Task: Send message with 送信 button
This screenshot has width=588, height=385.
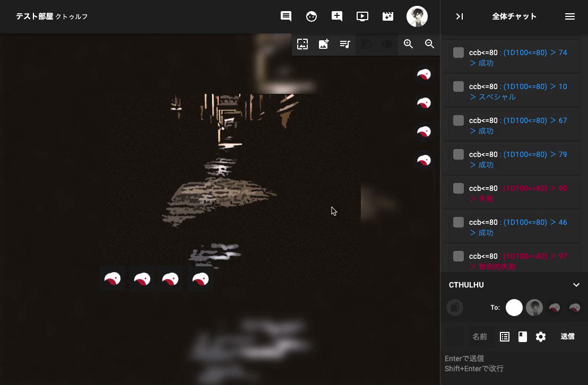Action: pyautogui.click(x=567, y=337)
